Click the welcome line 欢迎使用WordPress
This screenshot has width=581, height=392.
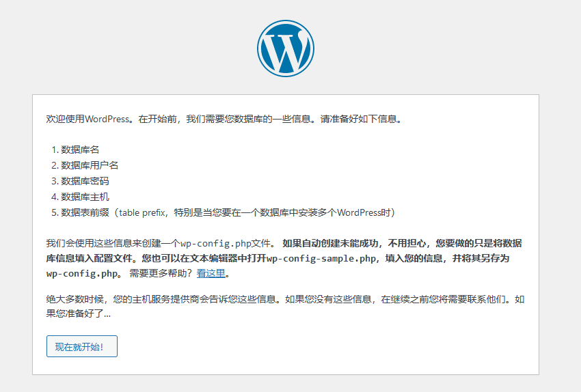(x=224, y=120)
